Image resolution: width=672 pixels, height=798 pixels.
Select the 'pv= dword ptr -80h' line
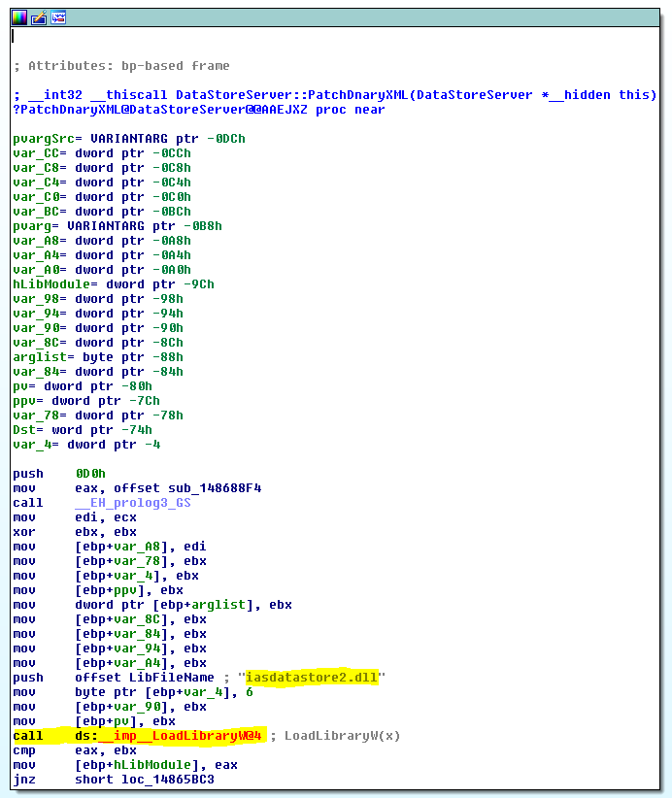[83, 386]
